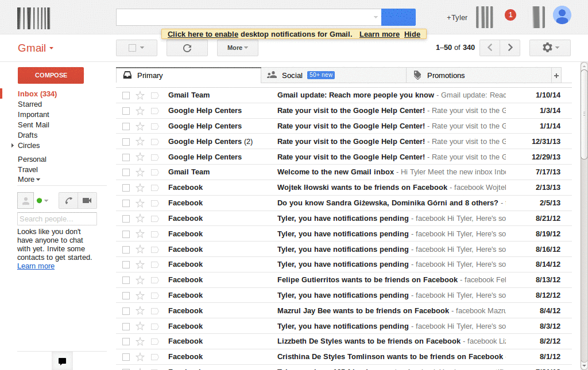Select the Felipe Gutierritos email checkbox
This screenshot has width=588, height=370.
pyautogui.click(x=126, y=280)
